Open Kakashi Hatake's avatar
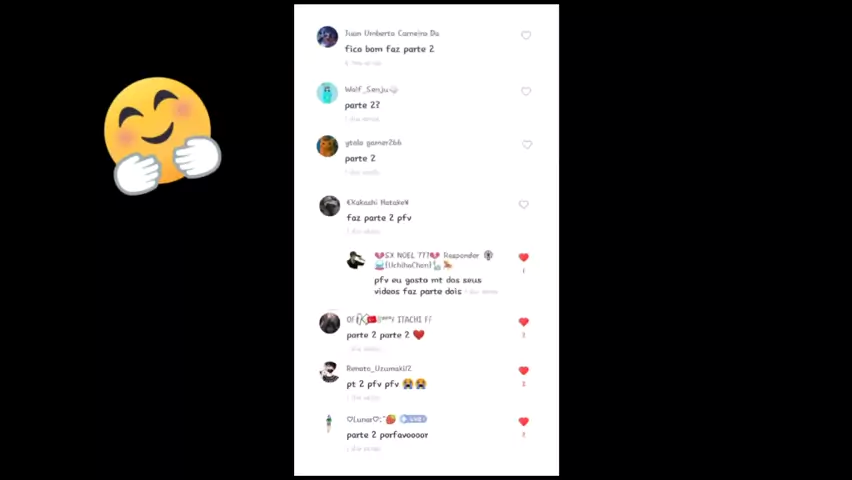This screenshot has height=480, width=852. point(329,205)
